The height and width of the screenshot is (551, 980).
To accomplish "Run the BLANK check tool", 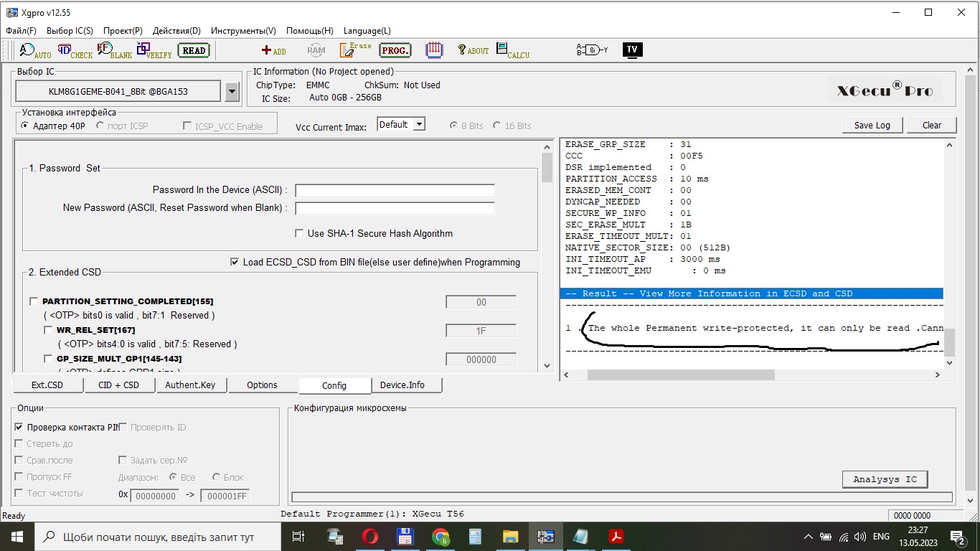I will point(114,50).
